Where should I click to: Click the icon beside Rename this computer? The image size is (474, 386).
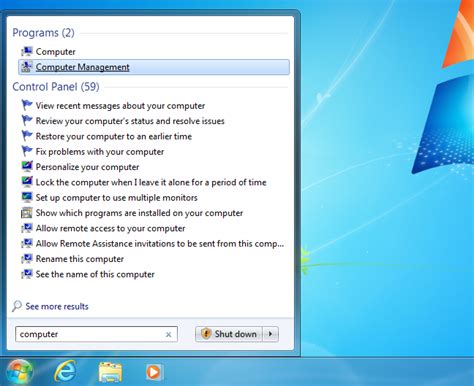pyautogui.click(x=27, y=259)
